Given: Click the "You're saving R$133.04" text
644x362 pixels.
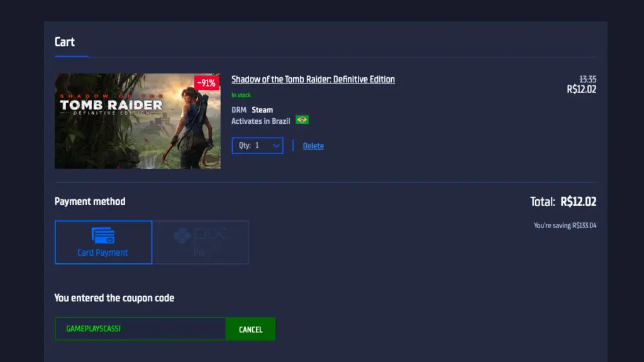Looking at the screenshot, I should pyautogui.click(x=565, y=226).
